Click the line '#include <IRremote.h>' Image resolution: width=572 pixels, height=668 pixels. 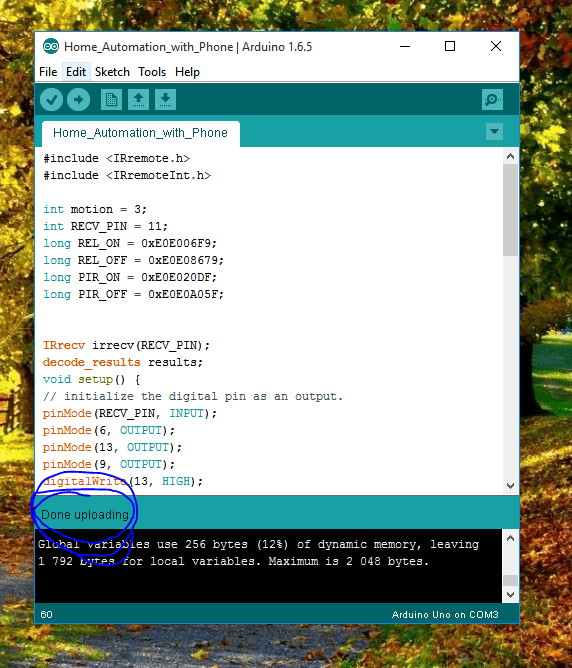point(117,158)
